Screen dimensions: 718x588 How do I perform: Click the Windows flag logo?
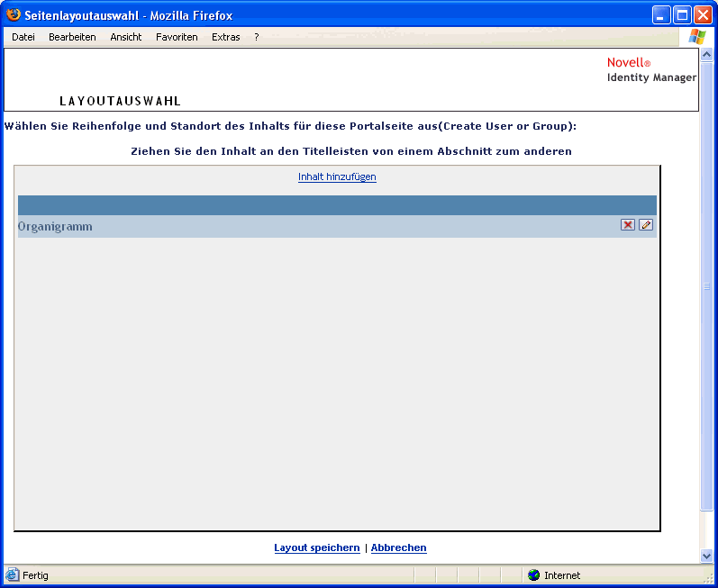[697, 37]
